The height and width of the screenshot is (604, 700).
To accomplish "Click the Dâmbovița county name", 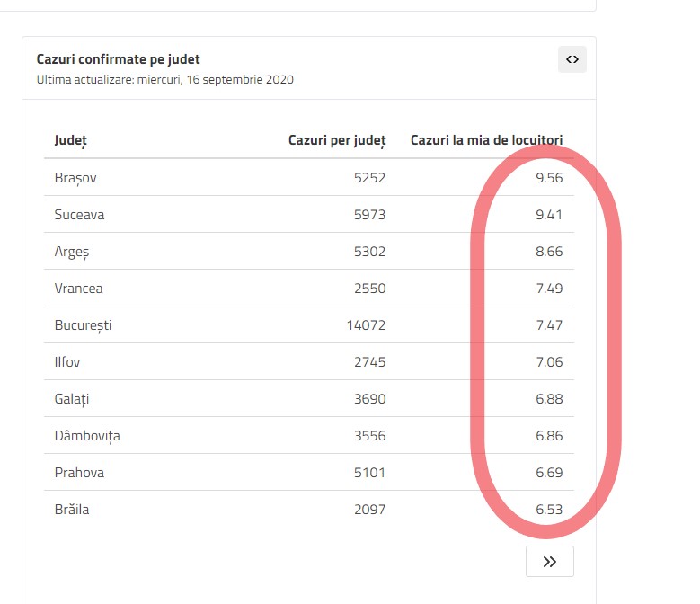I will pyautogui.click(x=87, y=436).
